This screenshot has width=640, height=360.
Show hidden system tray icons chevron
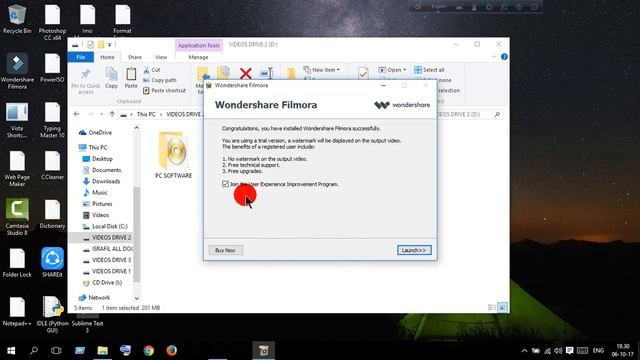point(524,351)
